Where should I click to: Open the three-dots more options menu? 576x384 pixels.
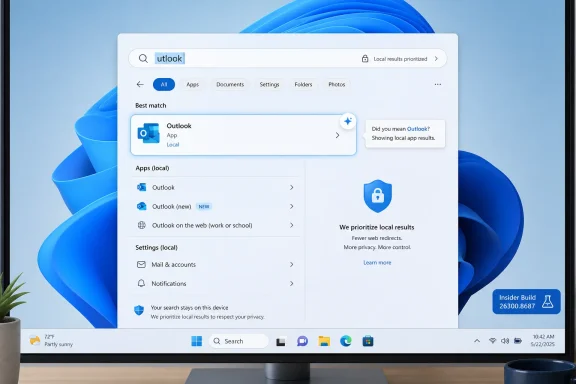coord(438,85)
